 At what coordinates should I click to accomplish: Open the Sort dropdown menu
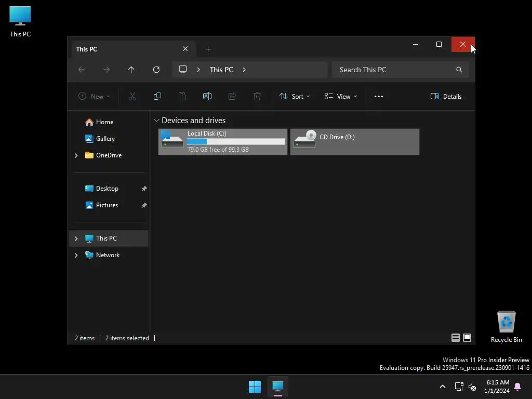point(295,96)
